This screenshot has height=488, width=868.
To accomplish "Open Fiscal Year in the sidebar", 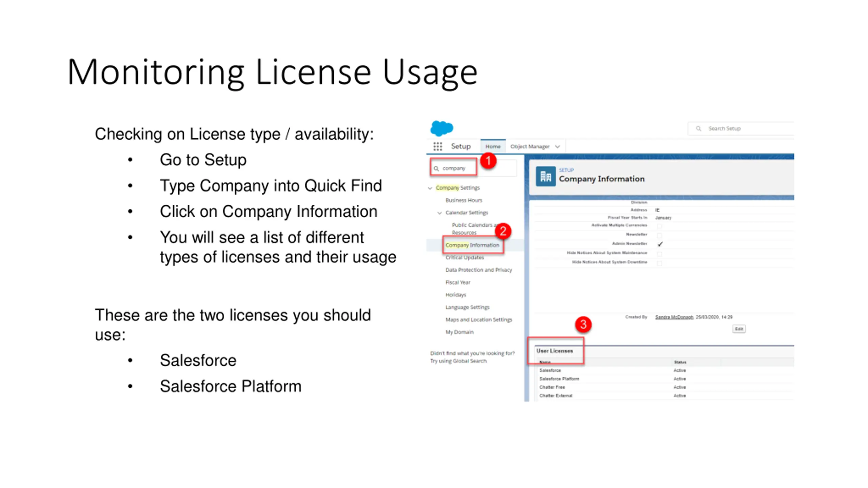I will (458, 282).
